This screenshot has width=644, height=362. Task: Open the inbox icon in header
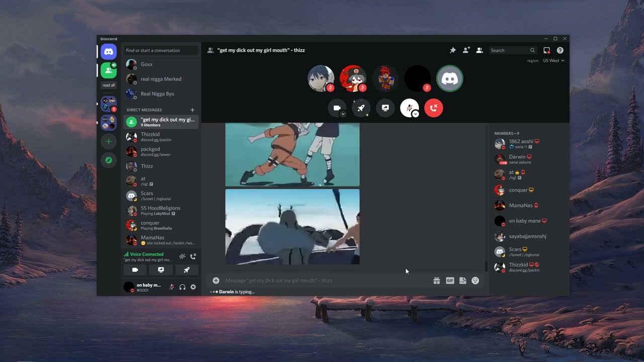coord(547,50)
